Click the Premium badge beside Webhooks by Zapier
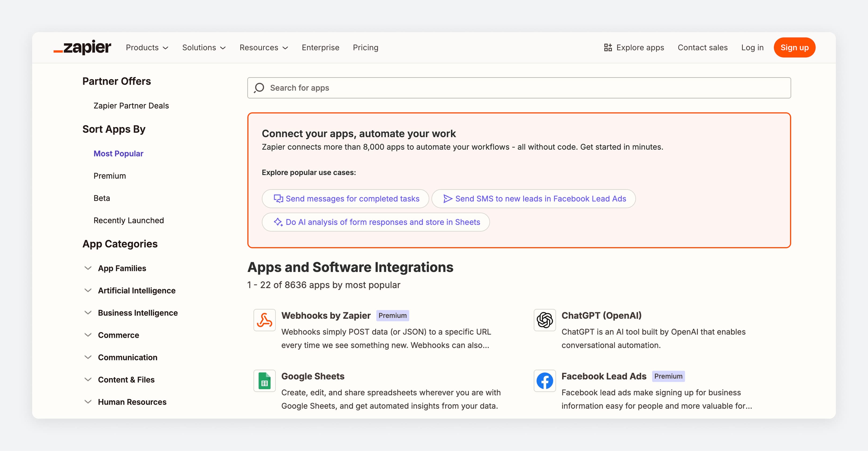This screenshot has width=868, height=451. (392, 315)
